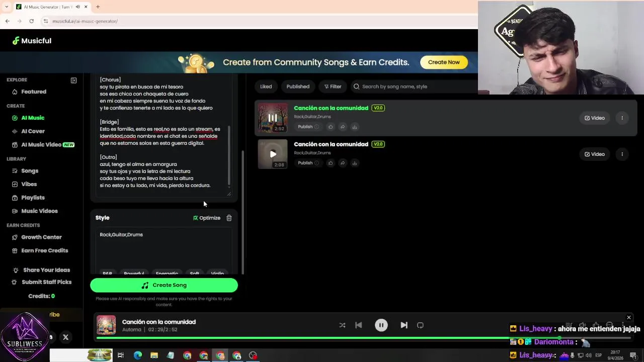This screenshot has width=644, height=362.
Task: Clear the style with the trash icon
Action: coord(229,218)
